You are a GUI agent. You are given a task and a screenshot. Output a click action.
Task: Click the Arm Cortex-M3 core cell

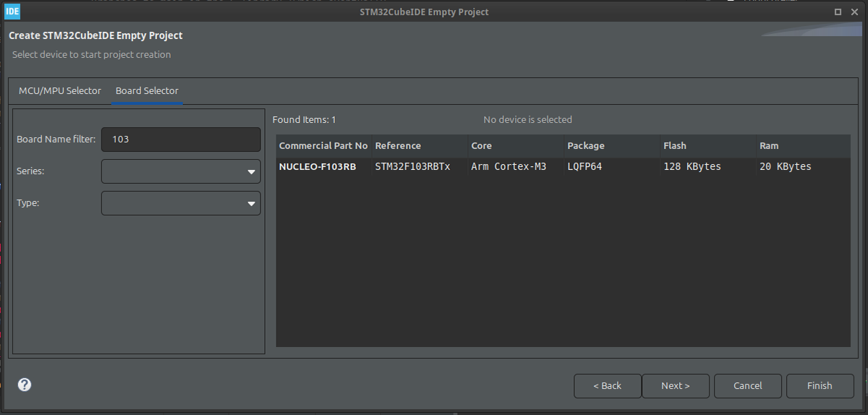[509, 167]
